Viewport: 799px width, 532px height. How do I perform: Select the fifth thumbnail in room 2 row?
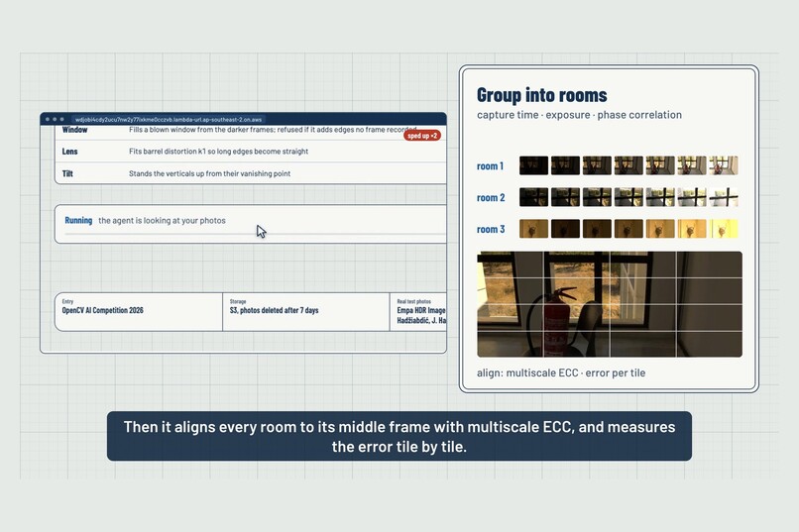[660, 197]
